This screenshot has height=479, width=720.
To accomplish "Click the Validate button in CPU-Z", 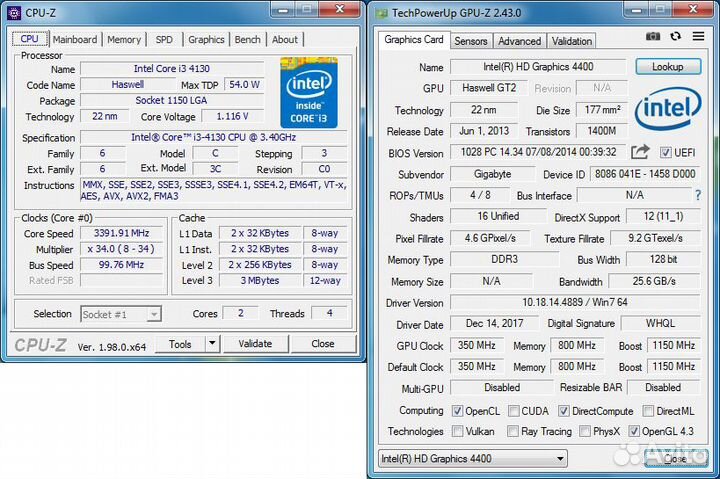I will tap(255, 344).
